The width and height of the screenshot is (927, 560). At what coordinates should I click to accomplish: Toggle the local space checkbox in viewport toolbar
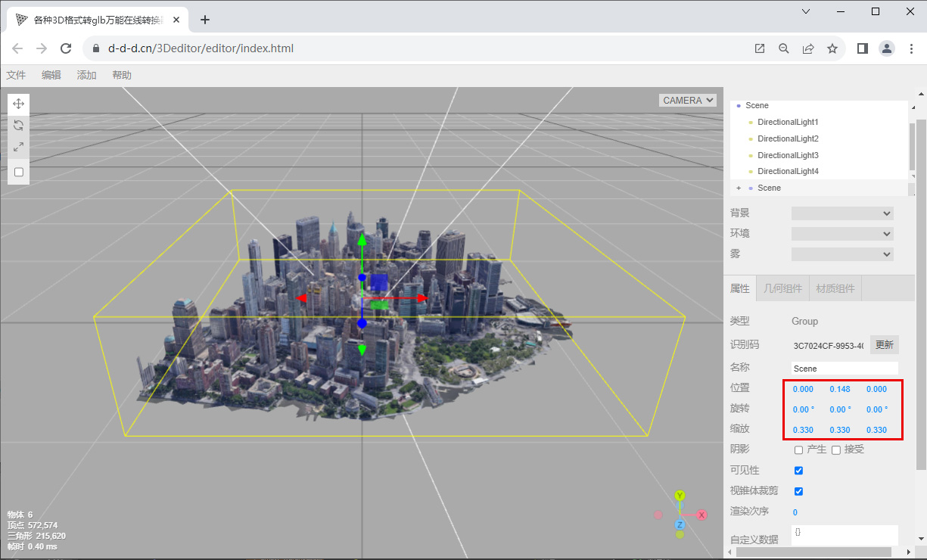coord(19,172)
